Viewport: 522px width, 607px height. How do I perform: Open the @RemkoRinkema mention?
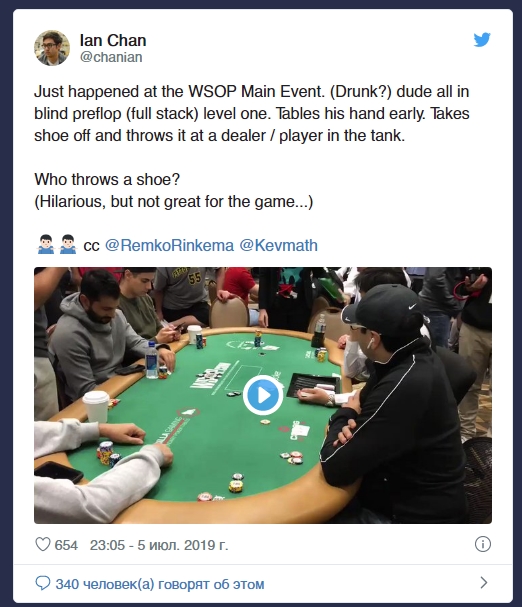(x=170, y=245)
